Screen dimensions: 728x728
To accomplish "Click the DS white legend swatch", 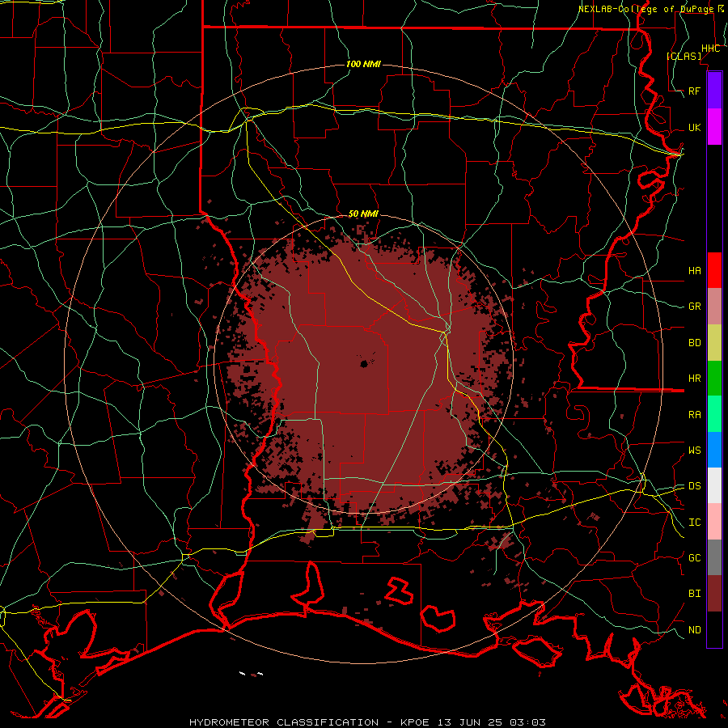I will click(714, 485).
